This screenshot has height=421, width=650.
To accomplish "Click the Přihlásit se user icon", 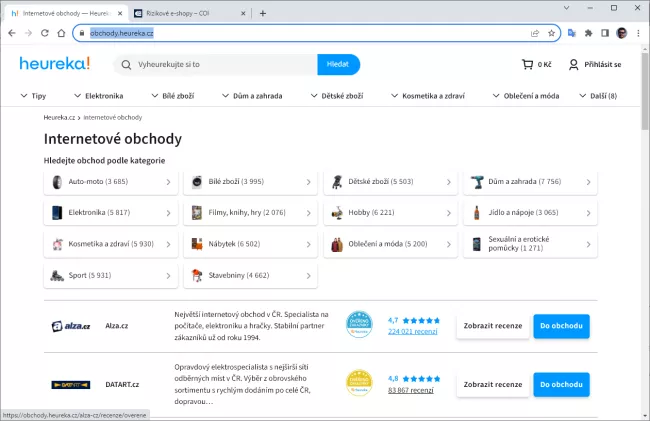I will click(573, 65).
